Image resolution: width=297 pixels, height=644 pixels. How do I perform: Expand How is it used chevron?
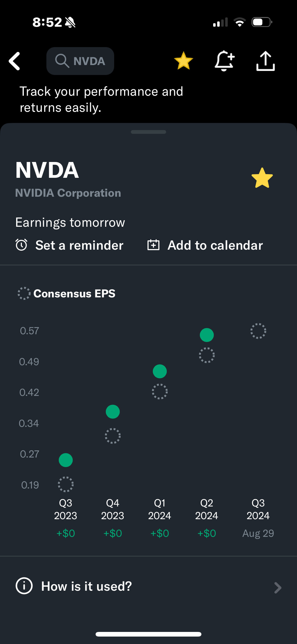278,587
